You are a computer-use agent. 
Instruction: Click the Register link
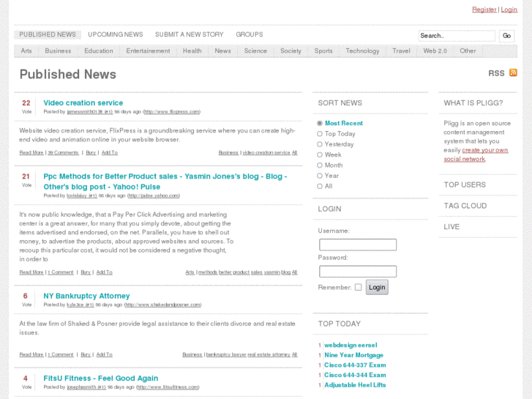[484, 10]
